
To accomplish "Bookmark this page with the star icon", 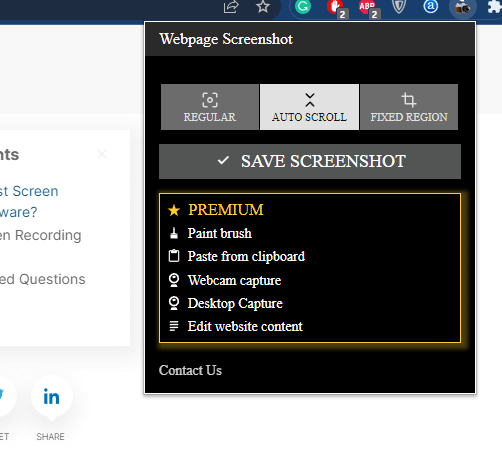I will click(263, 7).
